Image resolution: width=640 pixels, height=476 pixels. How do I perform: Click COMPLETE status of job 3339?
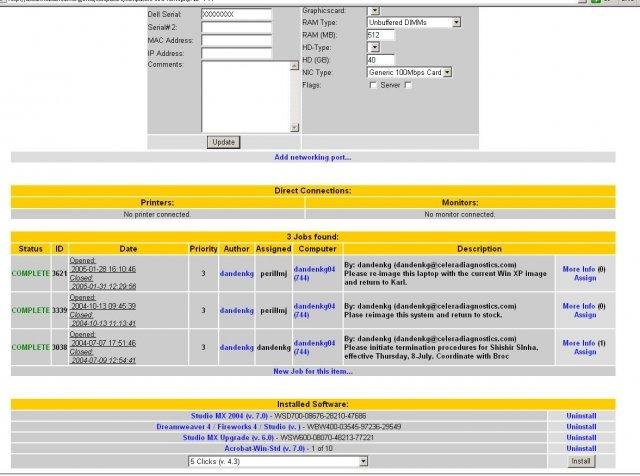[31, 311]
